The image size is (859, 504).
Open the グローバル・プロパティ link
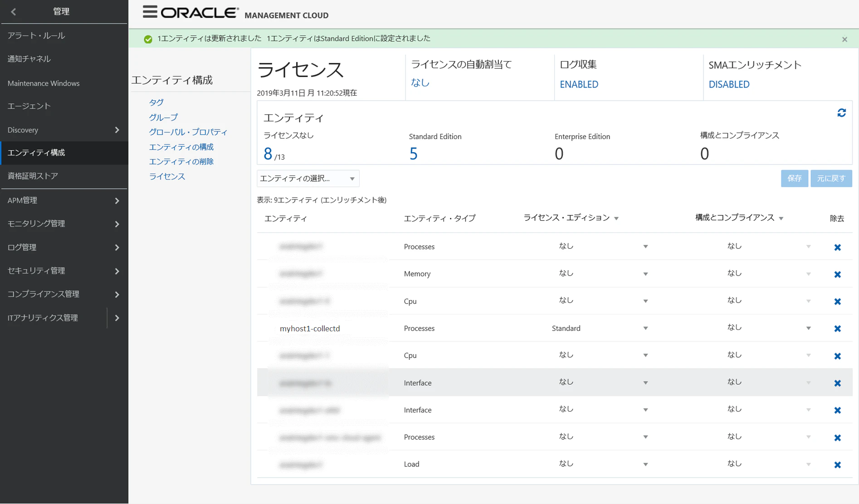[x=188, y=132]
